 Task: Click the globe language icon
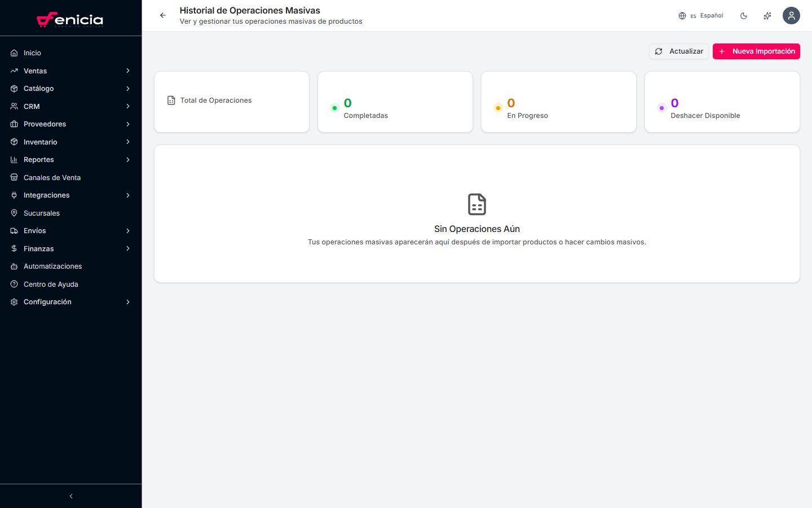point(682,16)
